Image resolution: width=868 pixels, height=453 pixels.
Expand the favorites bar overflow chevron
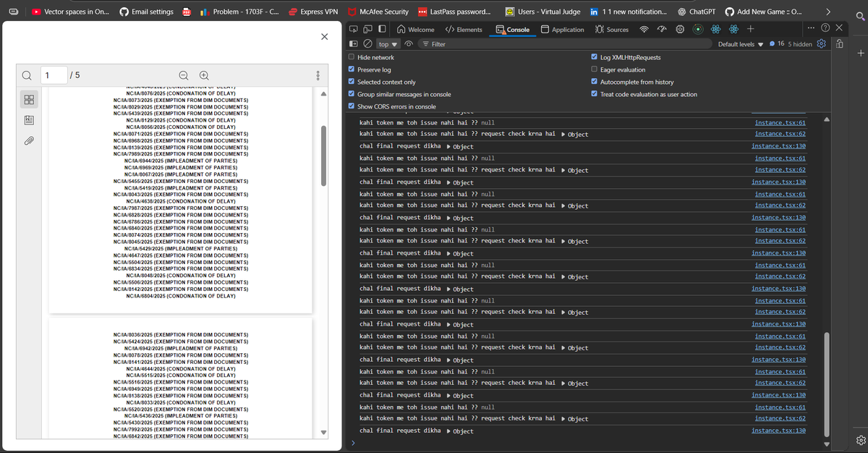pyautogui.click(x=828, y=12)
